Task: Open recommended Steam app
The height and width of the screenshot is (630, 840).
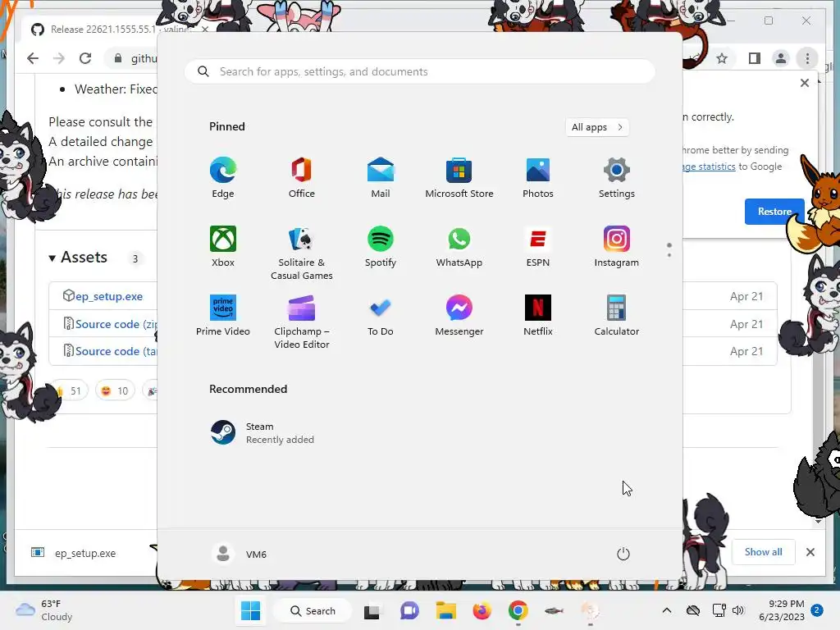Action: click(262, 433)
